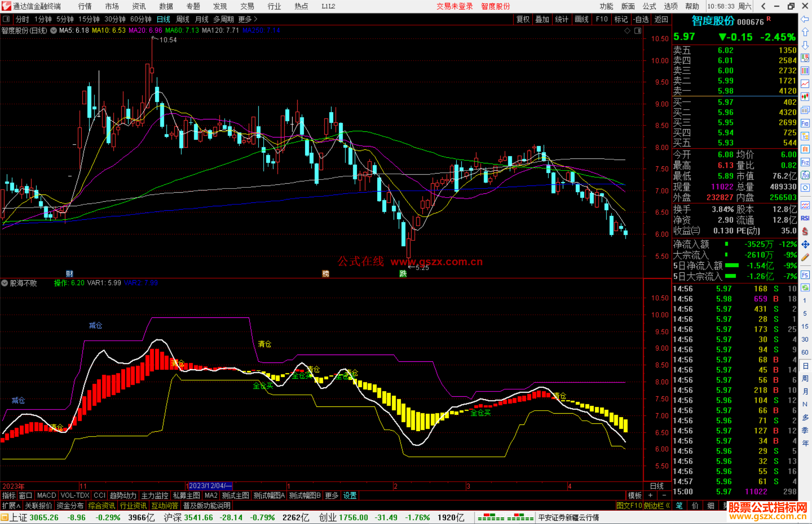Select the pencil drawing tool icon
The image size is (812, 524).
click(805, 257)
